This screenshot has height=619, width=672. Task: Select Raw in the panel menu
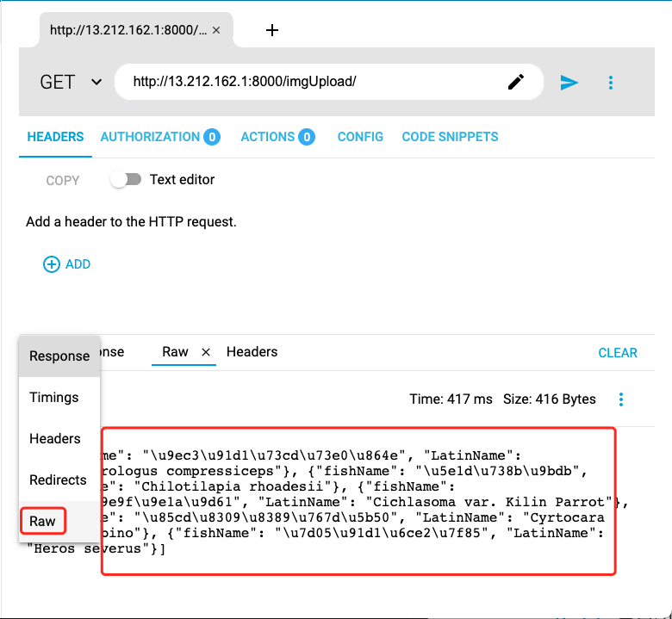(x=59, y=522)
